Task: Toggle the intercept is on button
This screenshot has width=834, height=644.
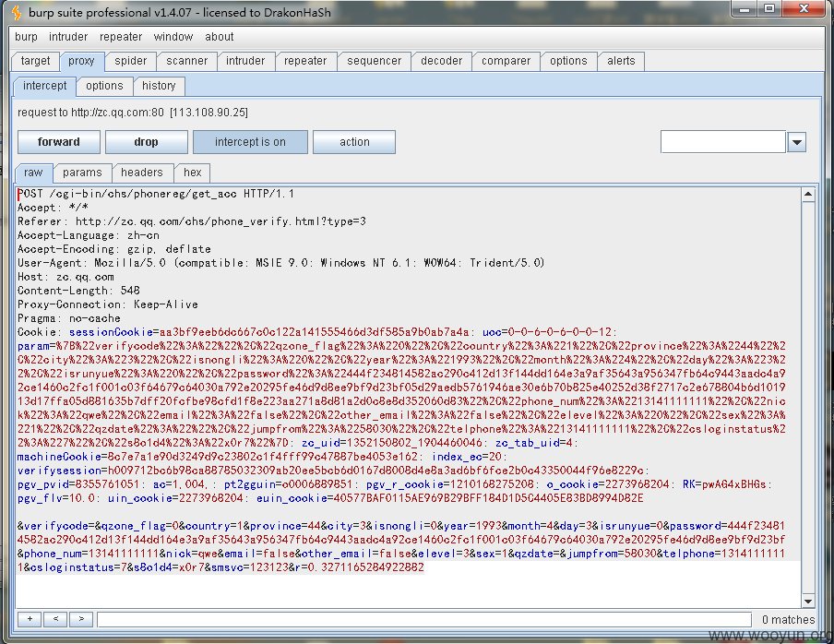Action: pos(250,142)
